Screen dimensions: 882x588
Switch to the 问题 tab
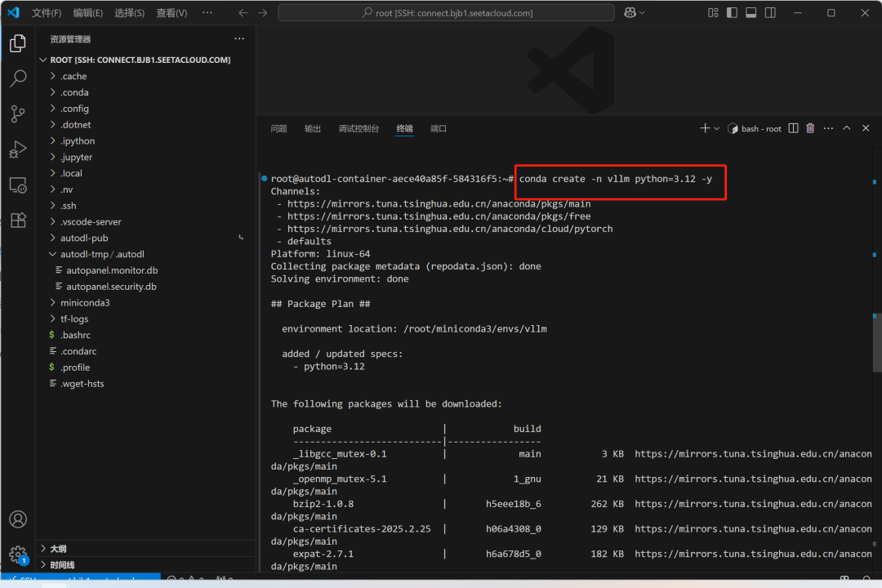click(278, 129)
